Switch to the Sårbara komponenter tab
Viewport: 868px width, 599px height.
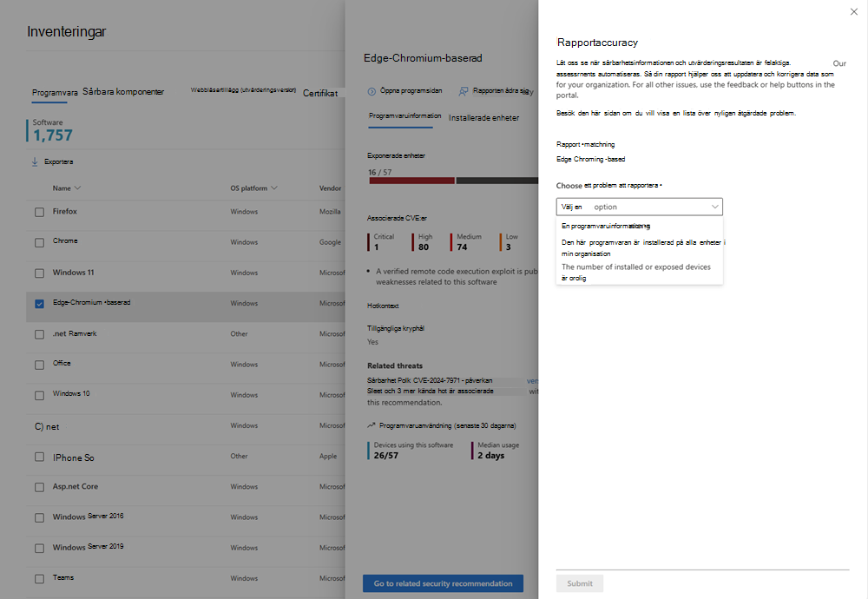pyautogui.click(x=123, y=91)
